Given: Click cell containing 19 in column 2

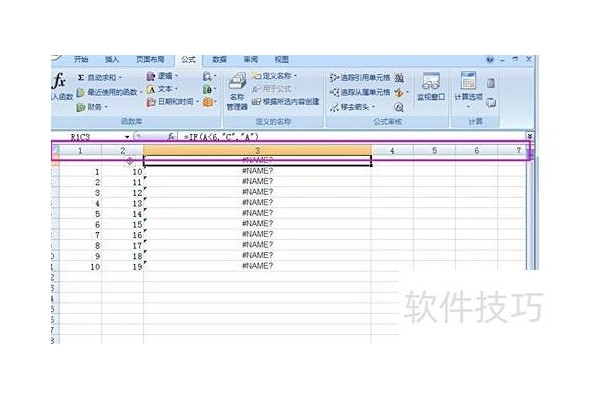Looking at the screenshot, I should [122, 267].
